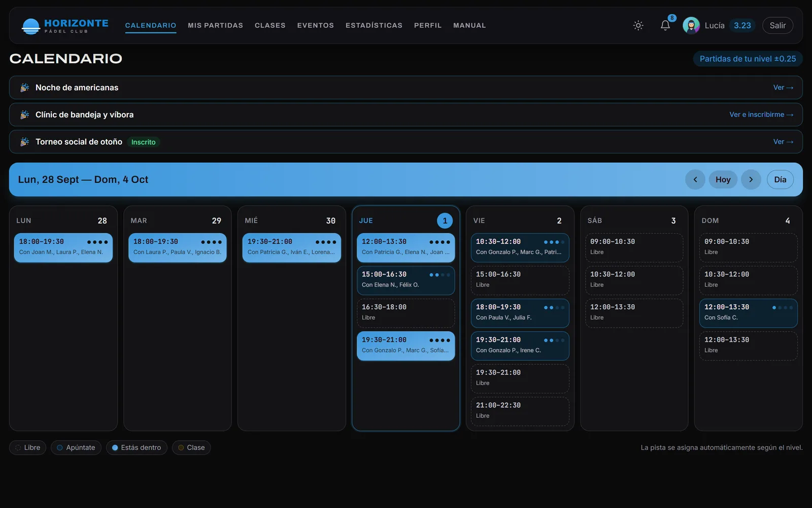Screen dimensions: 812x508
Task: Click party icon beside Clínic de bandeja
Action: tap(24, 115)
